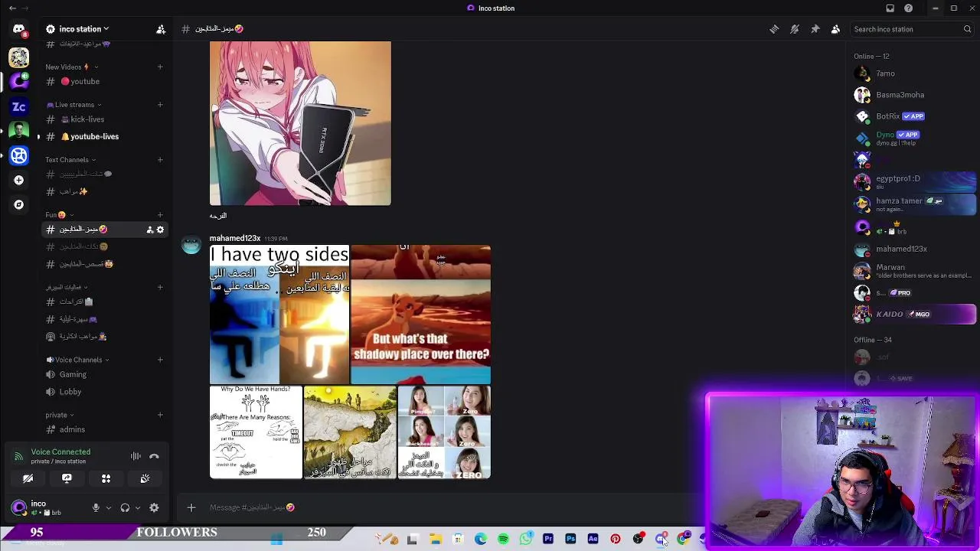Open BotRix app member profile
Viewport: 980px width, 551px height.
coord(914,116)
